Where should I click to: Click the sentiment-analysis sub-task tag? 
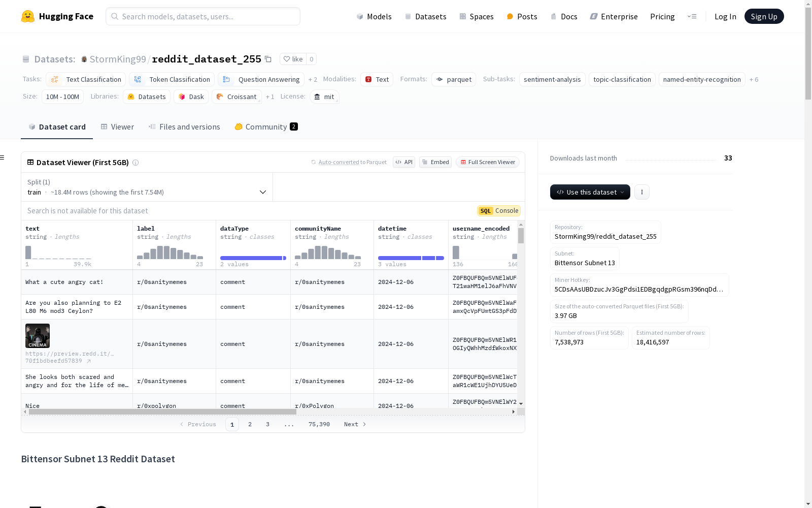click(552, 79)
